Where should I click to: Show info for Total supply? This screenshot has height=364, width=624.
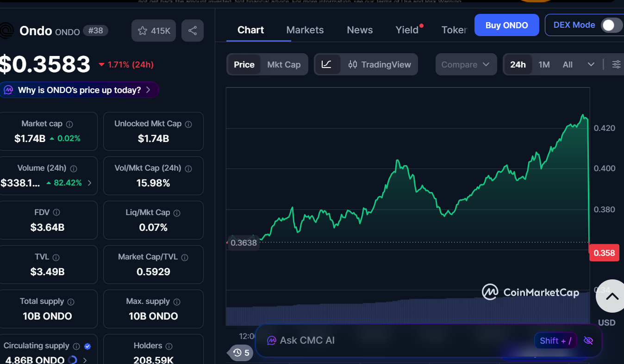coord(71,302)
